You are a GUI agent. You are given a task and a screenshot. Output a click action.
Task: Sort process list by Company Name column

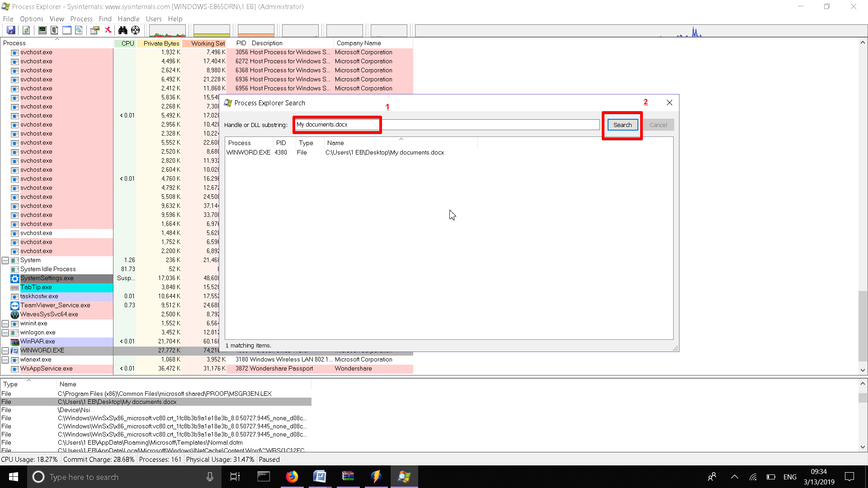tap(373, 43)
